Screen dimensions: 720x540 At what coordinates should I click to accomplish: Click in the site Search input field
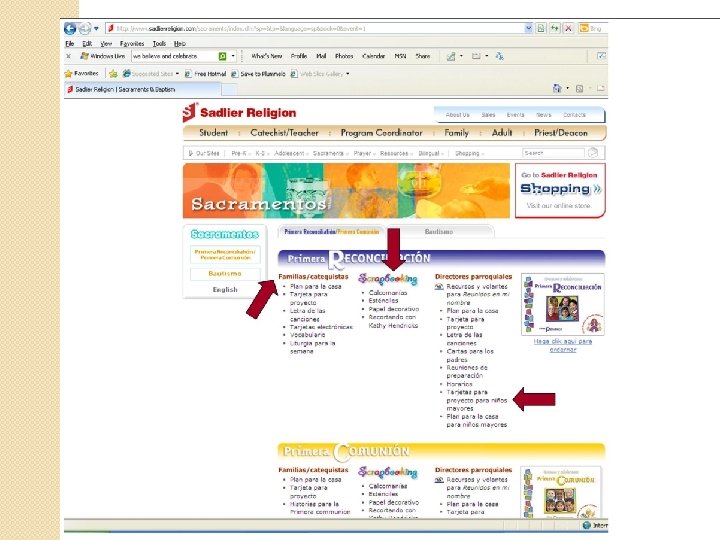click(553, 153)
